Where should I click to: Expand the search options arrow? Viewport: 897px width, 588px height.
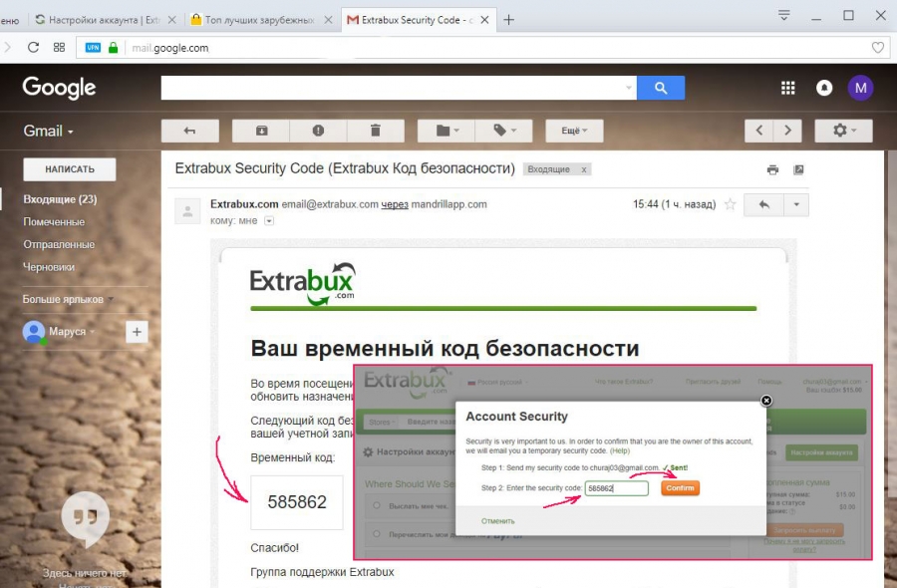click(x=629, y=88)
